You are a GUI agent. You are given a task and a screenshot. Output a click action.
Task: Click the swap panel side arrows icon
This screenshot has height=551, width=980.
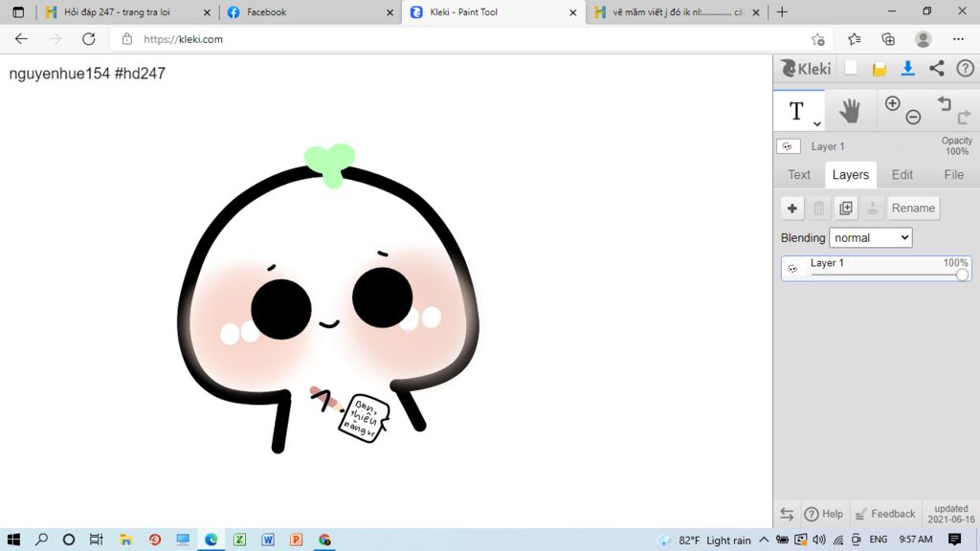[x=787, y=514]
